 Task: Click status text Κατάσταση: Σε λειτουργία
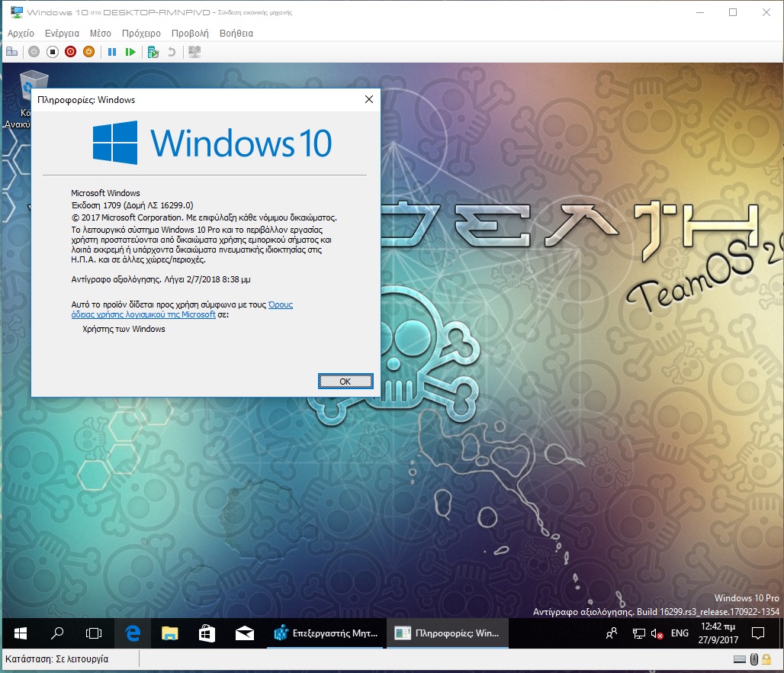[x=57, y=659]
